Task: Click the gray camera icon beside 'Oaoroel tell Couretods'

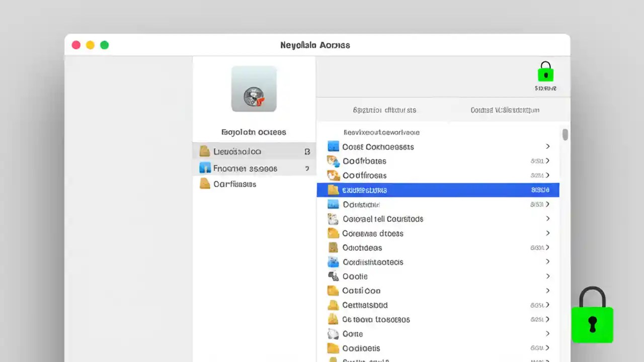Action: [x=333, y=219]
